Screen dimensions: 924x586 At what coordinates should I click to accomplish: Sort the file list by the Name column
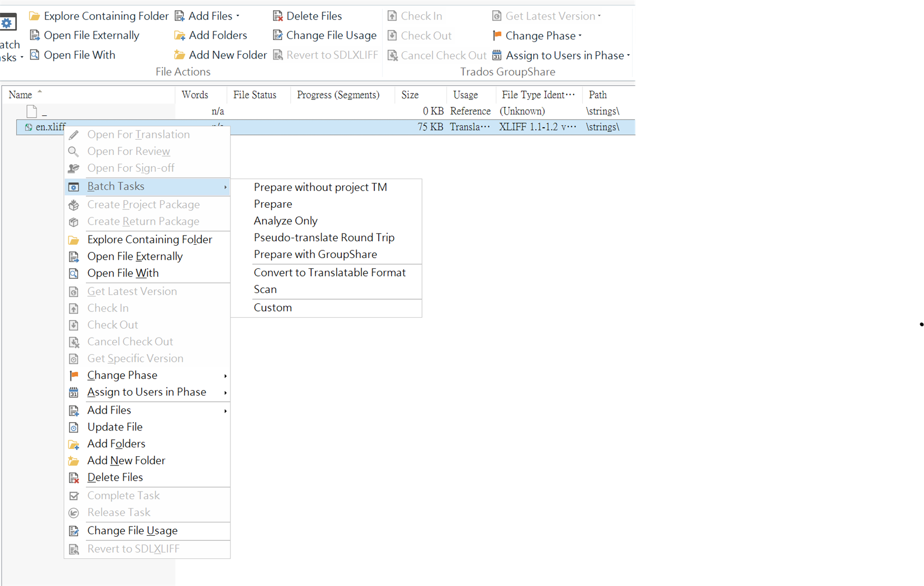tap(21, 94)
